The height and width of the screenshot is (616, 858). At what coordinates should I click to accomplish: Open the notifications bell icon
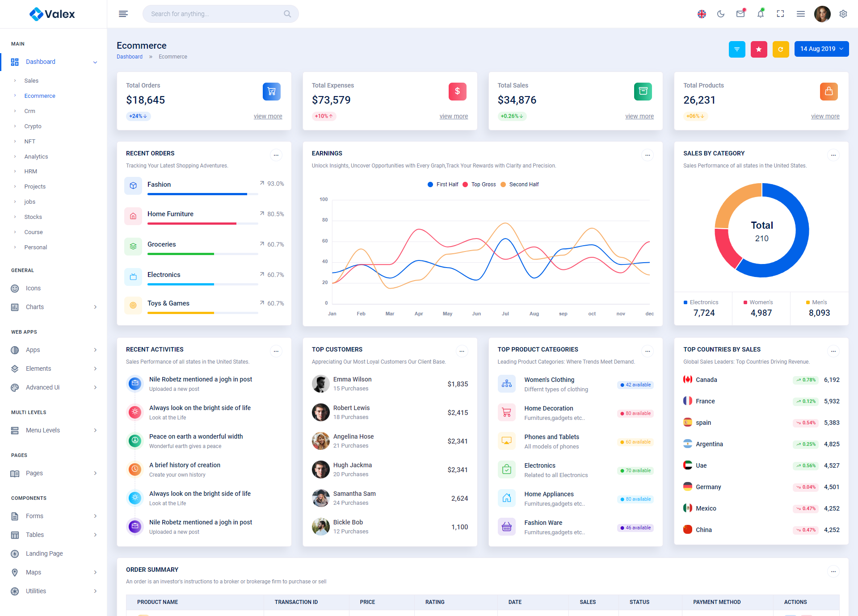760,14
